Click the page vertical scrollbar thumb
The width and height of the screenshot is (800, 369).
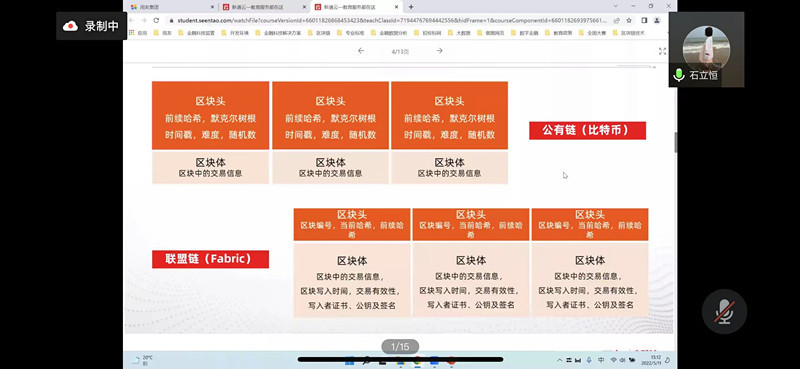click(x=676, y=142)
